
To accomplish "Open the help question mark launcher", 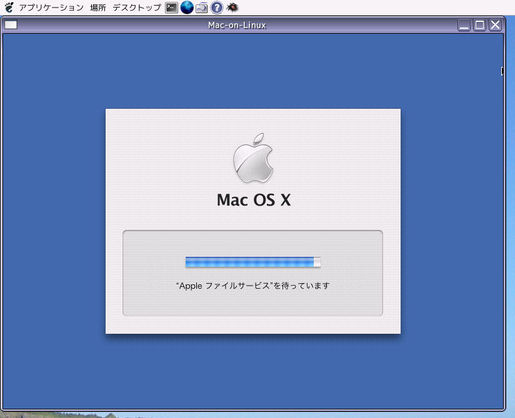I will coord(217,7).
